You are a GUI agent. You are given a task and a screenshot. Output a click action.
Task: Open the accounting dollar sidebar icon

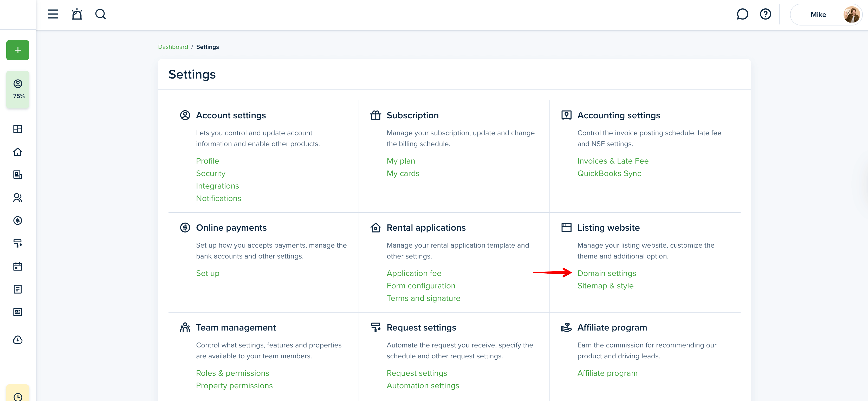(17, 220)
